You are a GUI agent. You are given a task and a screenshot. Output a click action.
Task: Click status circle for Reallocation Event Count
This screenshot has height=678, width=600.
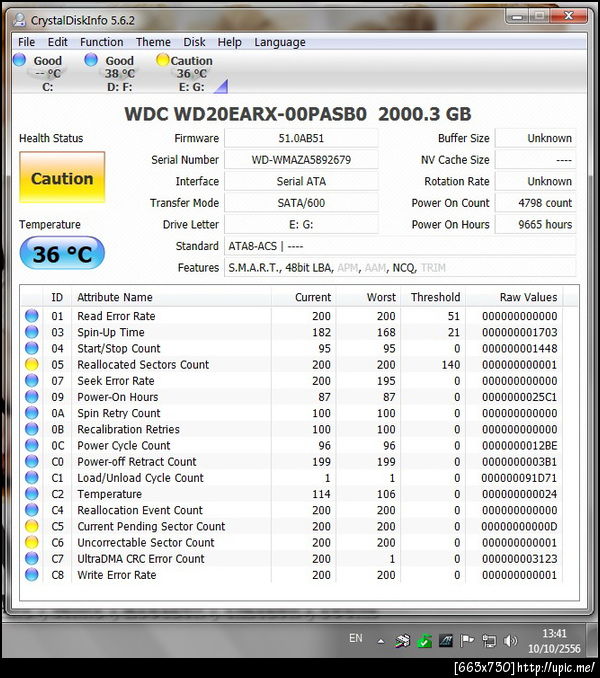pyautogui.click(x=32, y=510)
